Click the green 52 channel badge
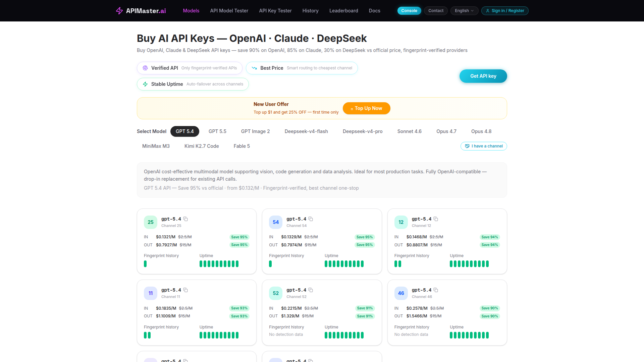Image resolution: width=644 pixels, height=362 pixels. (276, 293)
